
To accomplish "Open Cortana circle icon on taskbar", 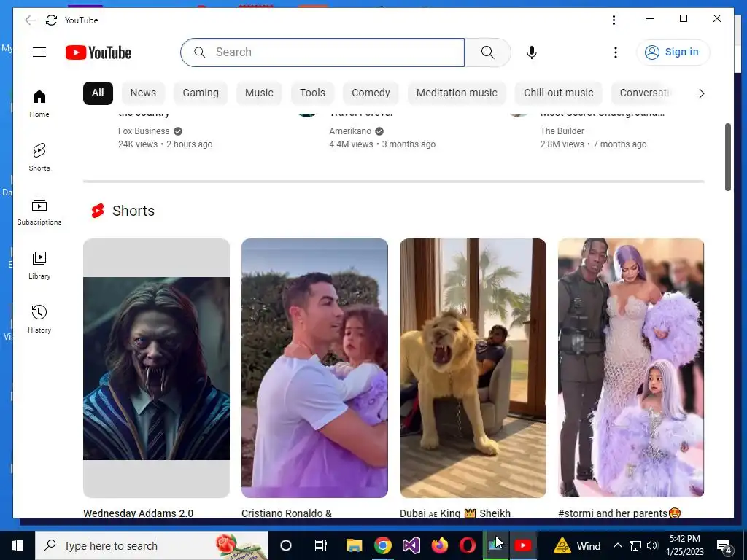I will [x=286, y=545].
